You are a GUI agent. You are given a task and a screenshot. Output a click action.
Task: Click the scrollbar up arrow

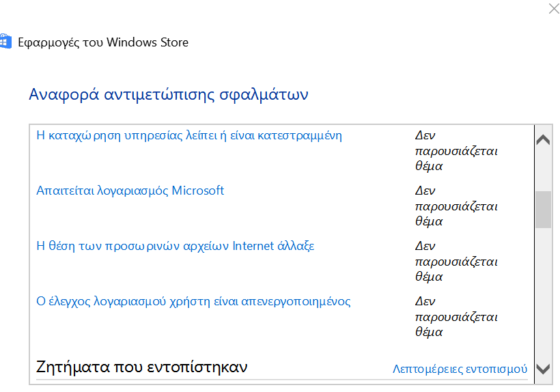[543, 139]
